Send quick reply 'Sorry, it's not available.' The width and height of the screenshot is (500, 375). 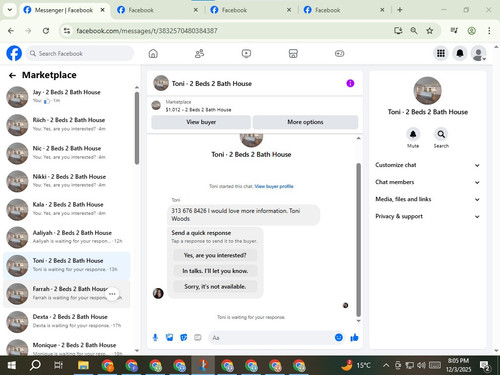[215, 286]
